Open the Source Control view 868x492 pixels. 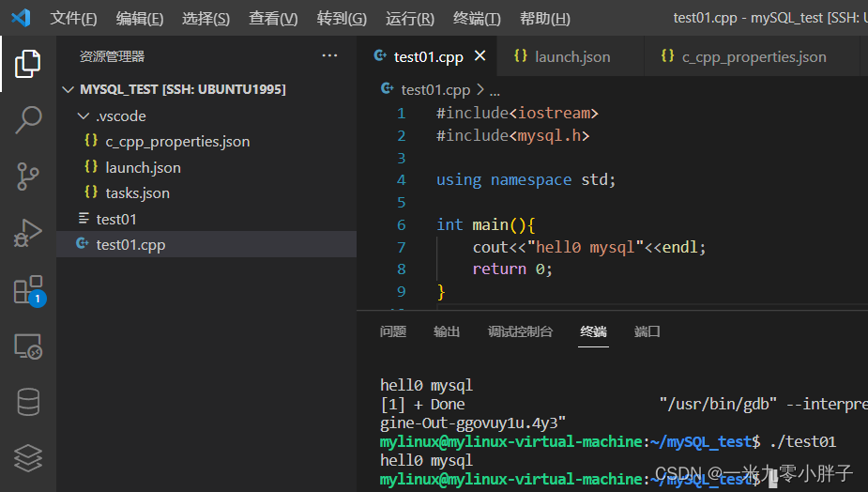tap(28, 176)
